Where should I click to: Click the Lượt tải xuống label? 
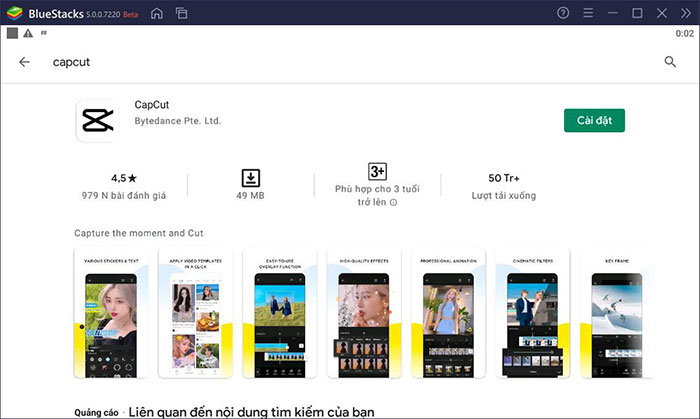[504, 195]
